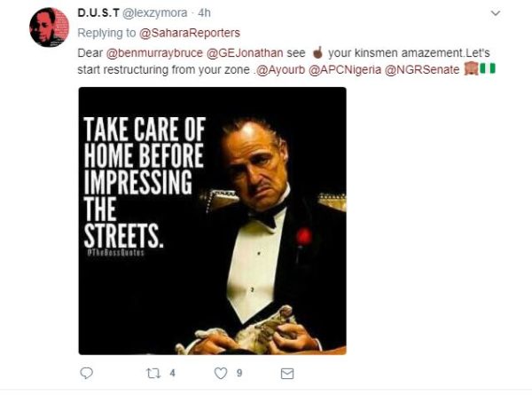This screenshot has height=395, width=532.
Task: Retweet this post using the retweet icon
Action: click(x=153, y=374)
